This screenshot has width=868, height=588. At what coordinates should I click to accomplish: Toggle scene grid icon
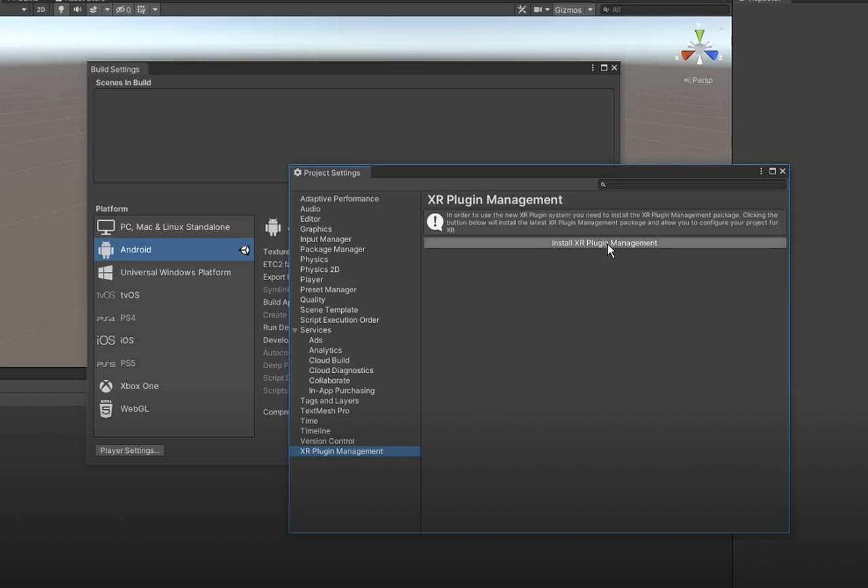coord(141,9)
